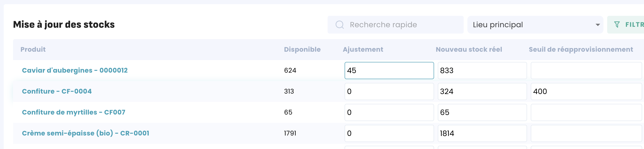The width and height of the screenshot is (644, 149).
Task: Sort by the Disponible column header
Action: point(302,50)
